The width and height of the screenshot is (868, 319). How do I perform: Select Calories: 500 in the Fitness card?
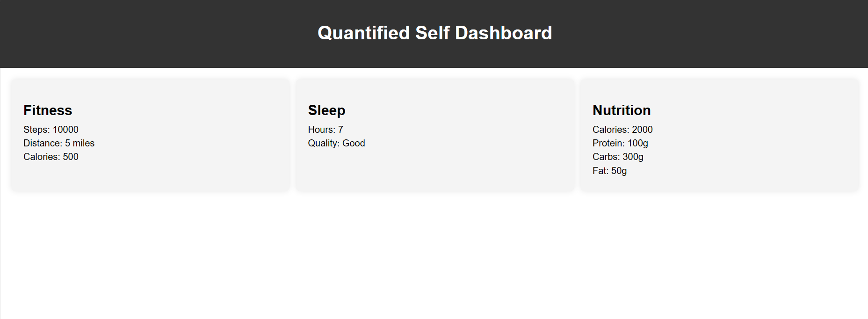click(51, 157)
